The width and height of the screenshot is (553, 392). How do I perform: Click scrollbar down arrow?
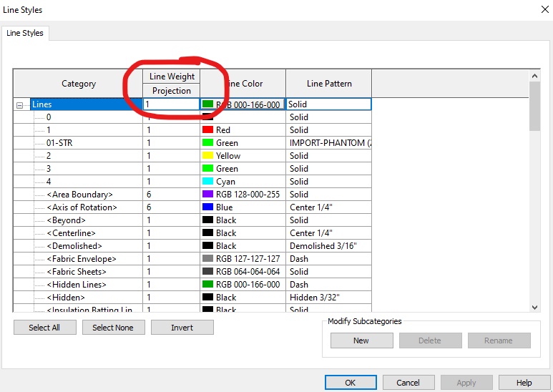534,308
